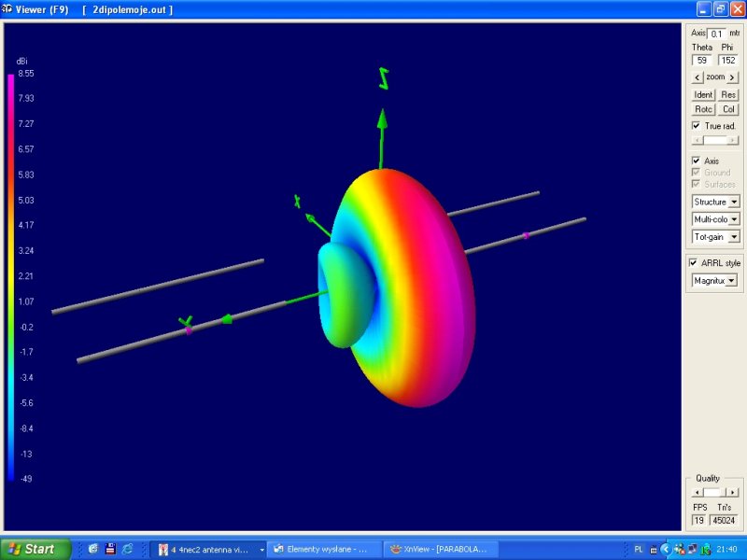Disable the ARRL style checkbox
Image resolution: width=747 pixels, height=560 pixels.
693,263
